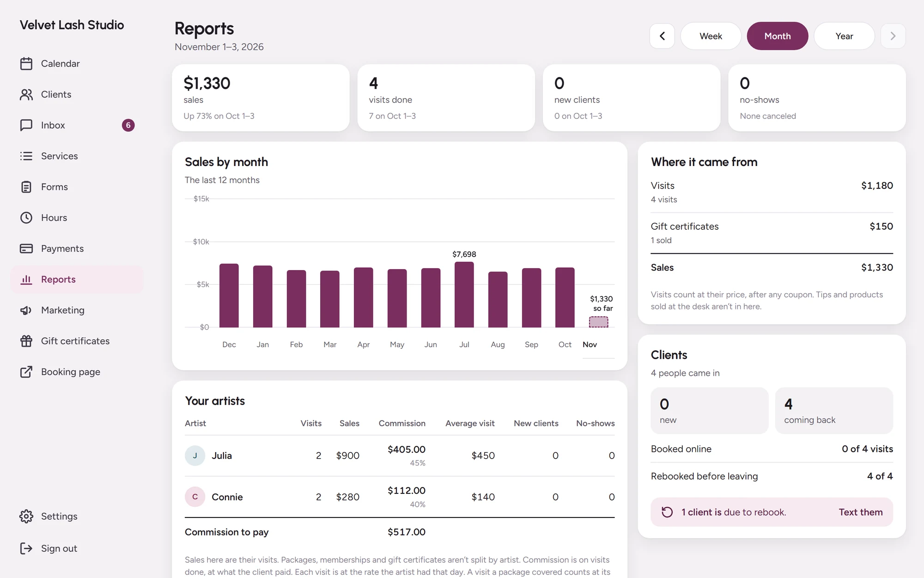Switch the report range to Year

click(x=844, y=36)
